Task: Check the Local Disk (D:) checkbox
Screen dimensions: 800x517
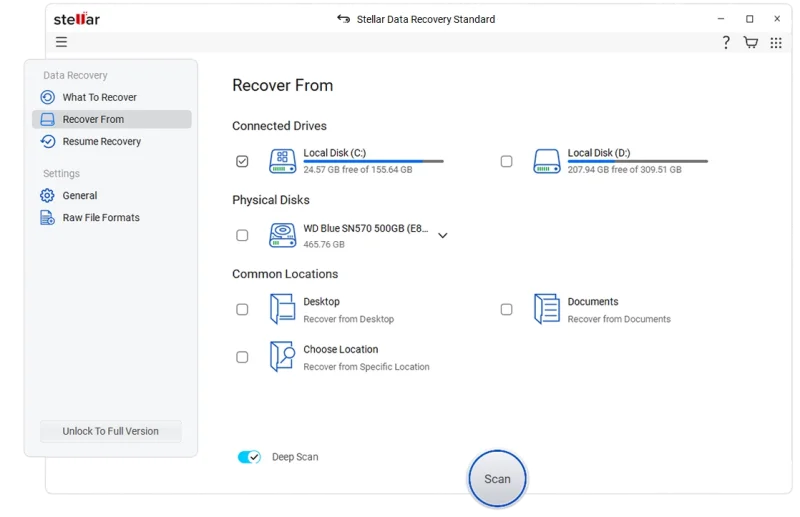Action: point(506,161)
